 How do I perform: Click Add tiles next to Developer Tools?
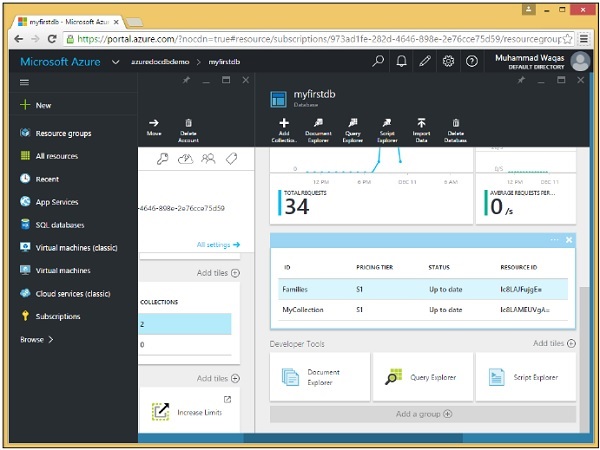(x=554, y=343)
